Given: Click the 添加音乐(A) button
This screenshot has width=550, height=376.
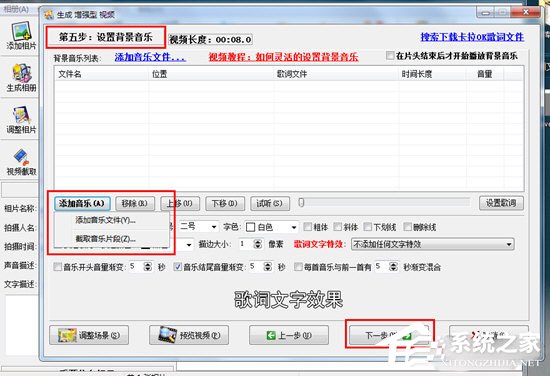Looking at the screenshot, I should click(82, 203).
